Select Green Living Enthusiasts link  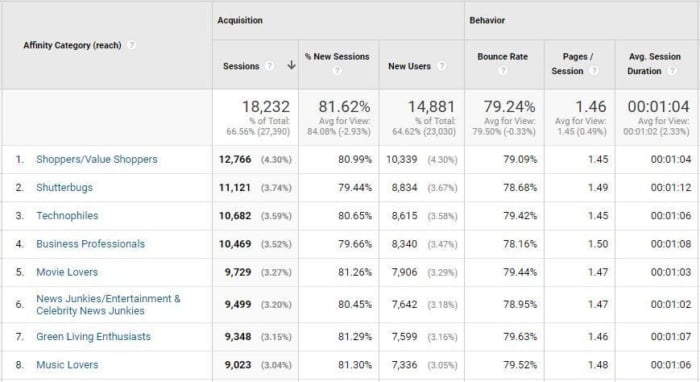[93, 336]
